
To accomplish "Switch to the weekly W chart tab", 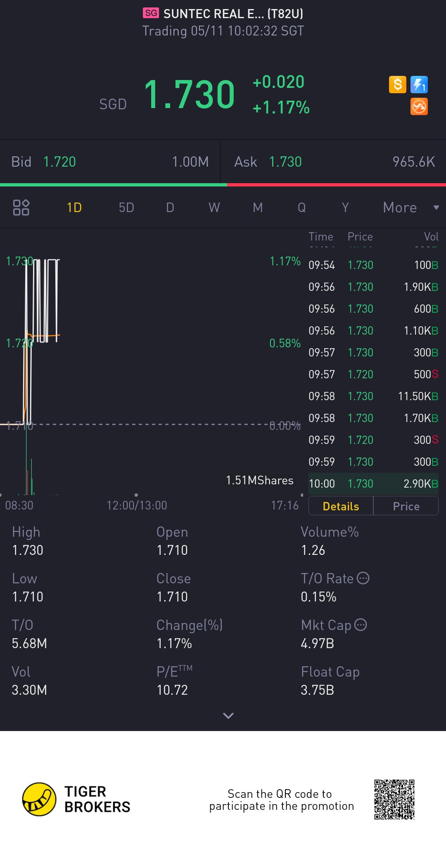I will [214, 208].
